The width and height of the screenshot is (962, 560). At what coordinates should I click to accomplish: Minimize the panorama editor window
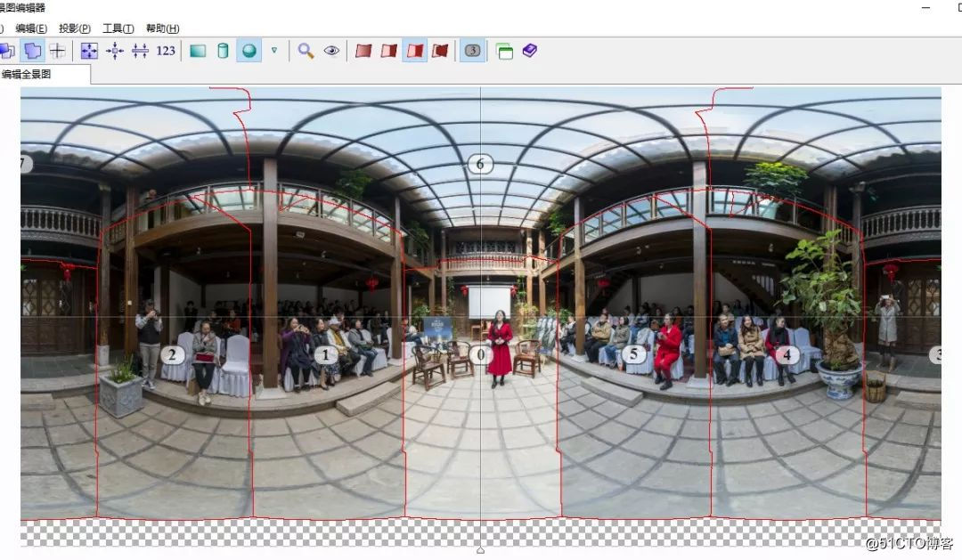pos(925,8)
